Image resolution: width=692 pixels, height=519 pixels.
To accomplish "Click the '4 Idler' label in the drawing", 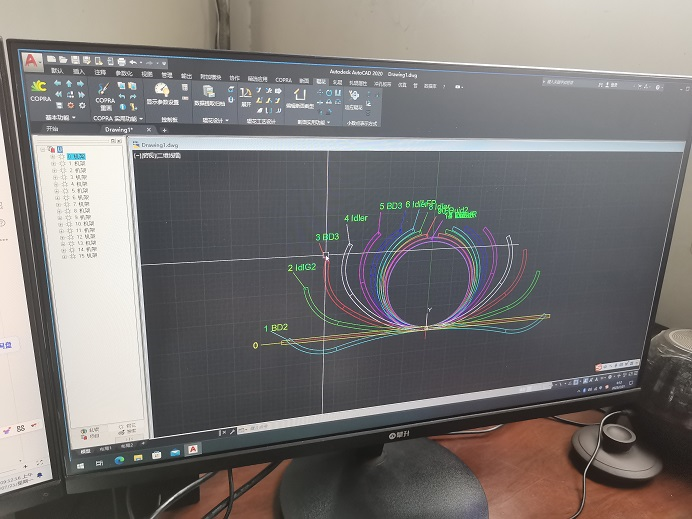I will click(356, 218).
